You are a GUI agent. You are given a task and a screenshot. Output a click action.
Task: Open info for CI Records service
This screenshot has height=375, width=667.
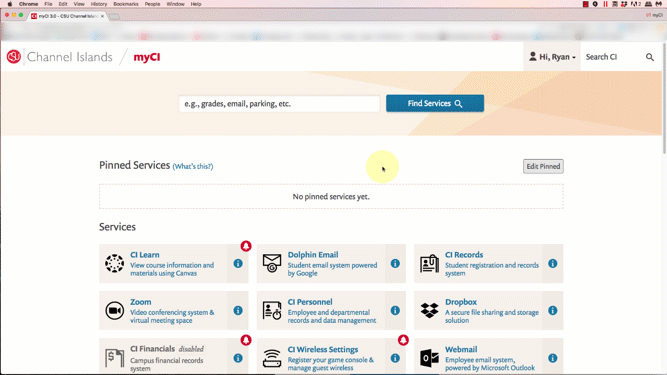coord(553,264)
